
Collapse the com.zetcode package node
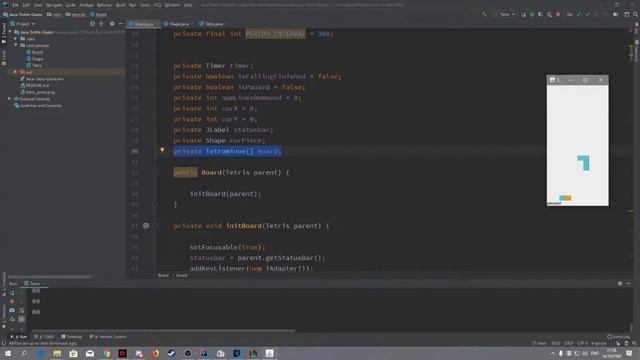[16, 45]
